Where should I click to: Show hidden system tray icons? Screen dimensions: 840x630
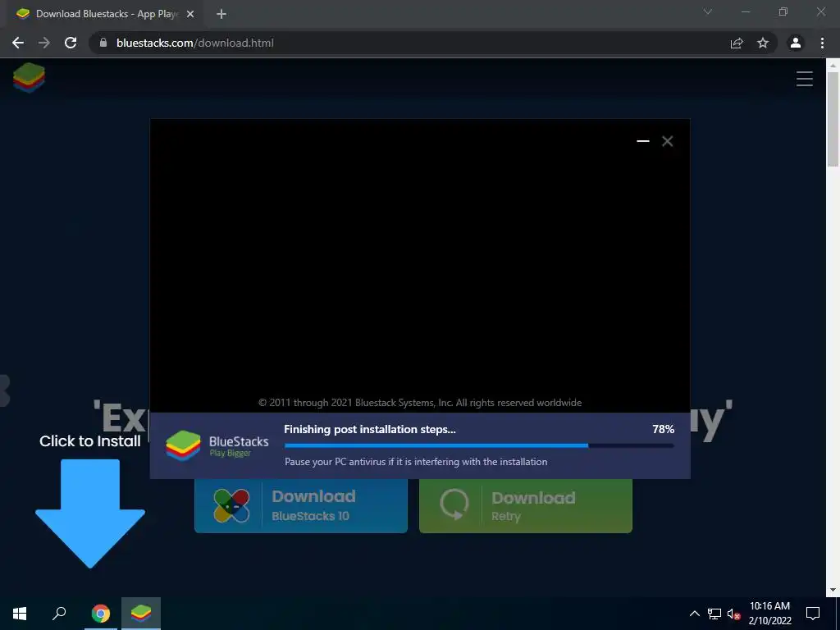(694, 614)
